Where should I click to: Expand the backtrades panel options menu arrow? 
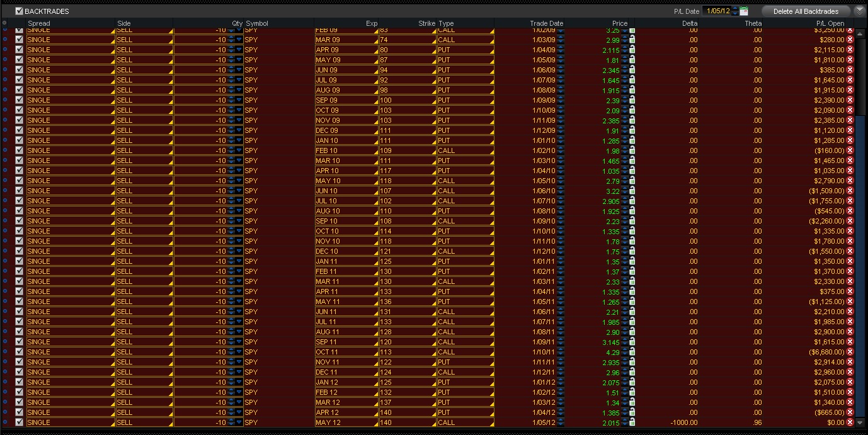pos(860,11)
